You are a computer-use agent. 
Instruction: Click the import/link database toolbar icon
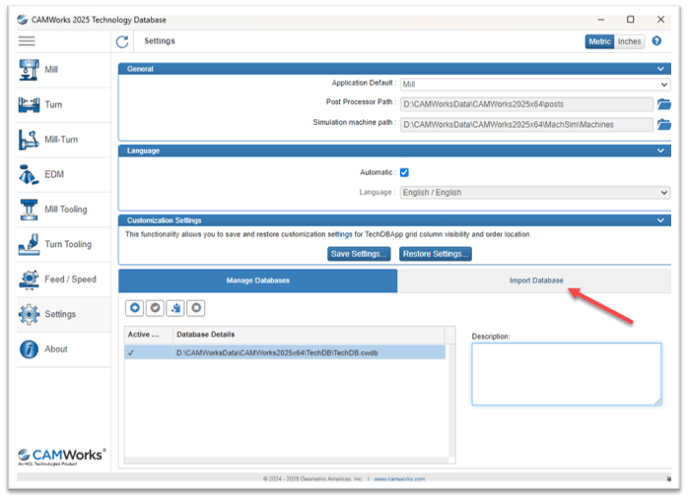pyautogui.click(x=176, y=308)
